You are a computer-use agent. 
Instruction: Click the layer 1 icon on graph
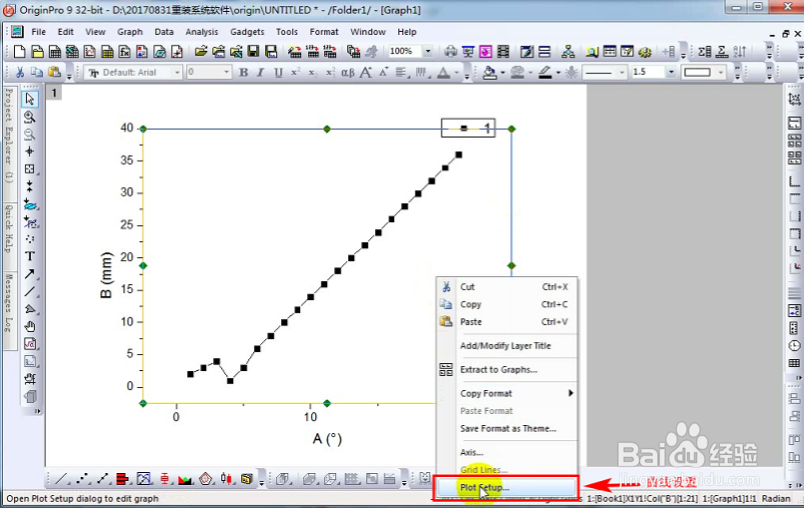pos(54,93)
